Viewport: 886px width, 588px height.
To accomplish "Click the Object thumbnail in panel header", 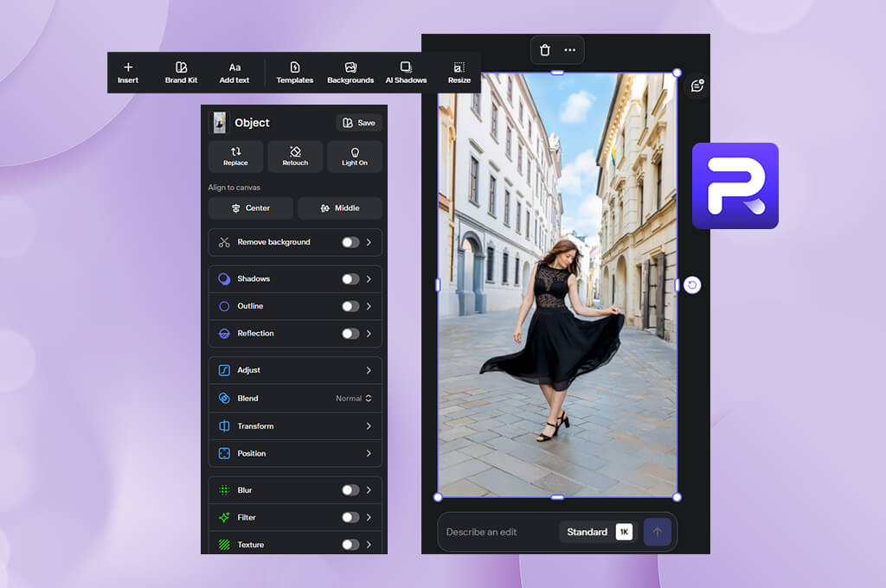I will [x=219, y=123].
